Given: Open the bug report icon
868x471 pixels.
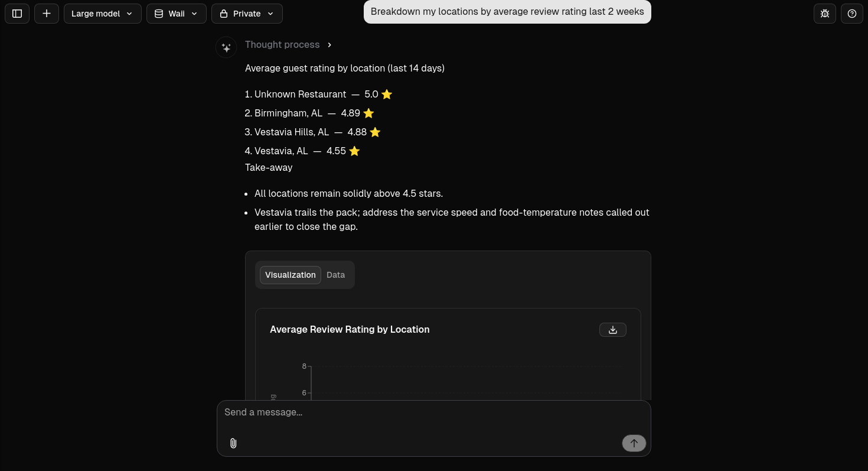Looking at the screenshot, I should [x=825, y=14].
